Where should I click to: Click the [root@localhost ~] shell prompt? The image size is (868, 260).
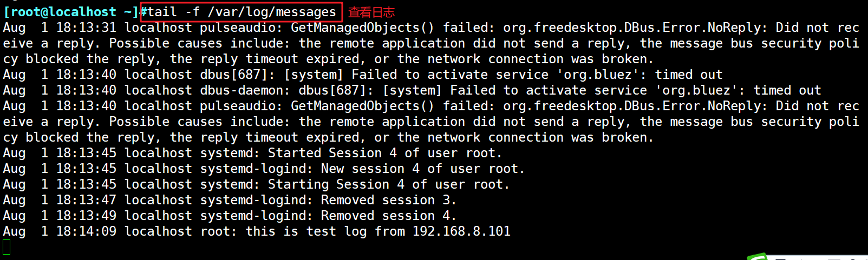click(71, 12)
